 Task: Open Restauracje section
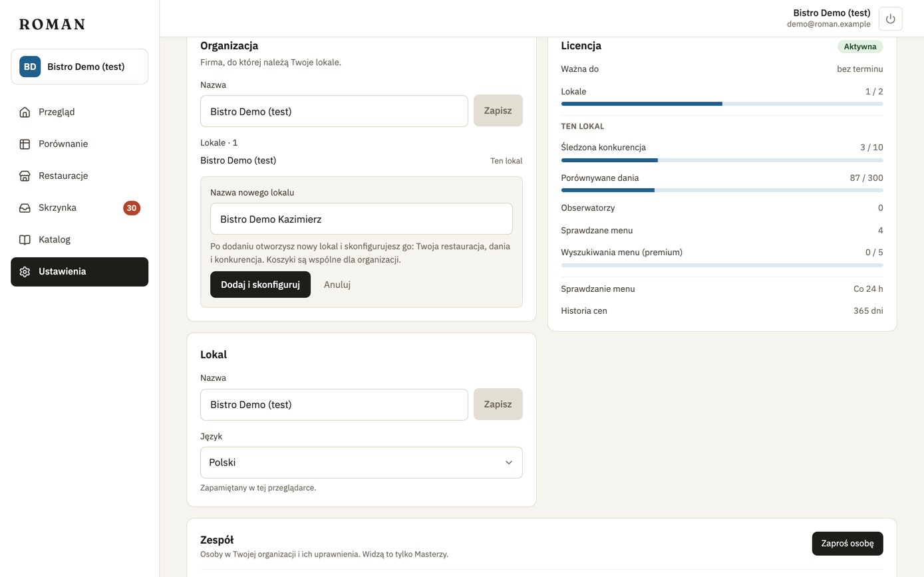click(79, 175)
